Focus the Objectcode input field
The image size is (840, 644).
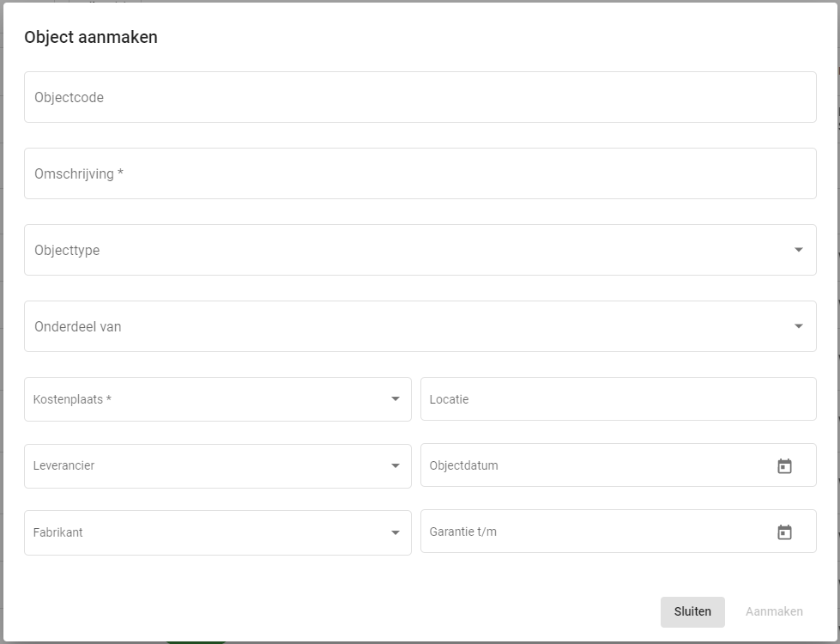[420, 97]
